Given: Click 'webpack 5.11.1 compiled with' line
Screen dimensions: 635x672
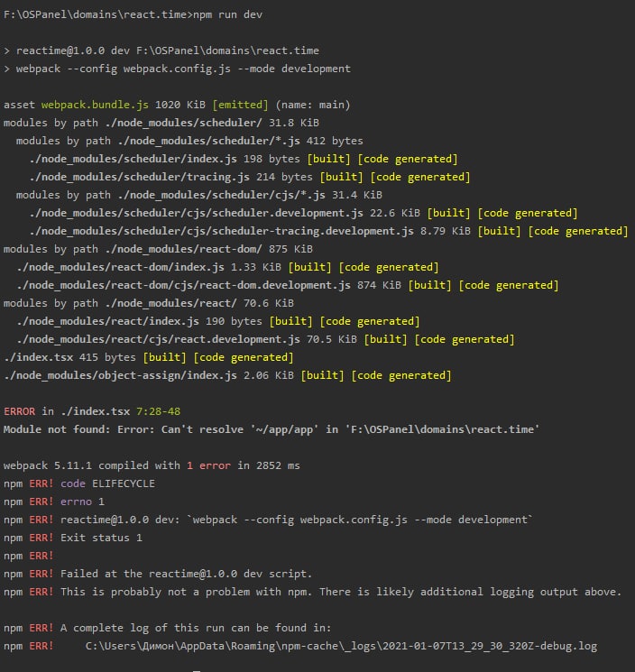Looking at the screenshot, I should click(x=152, y=465).
